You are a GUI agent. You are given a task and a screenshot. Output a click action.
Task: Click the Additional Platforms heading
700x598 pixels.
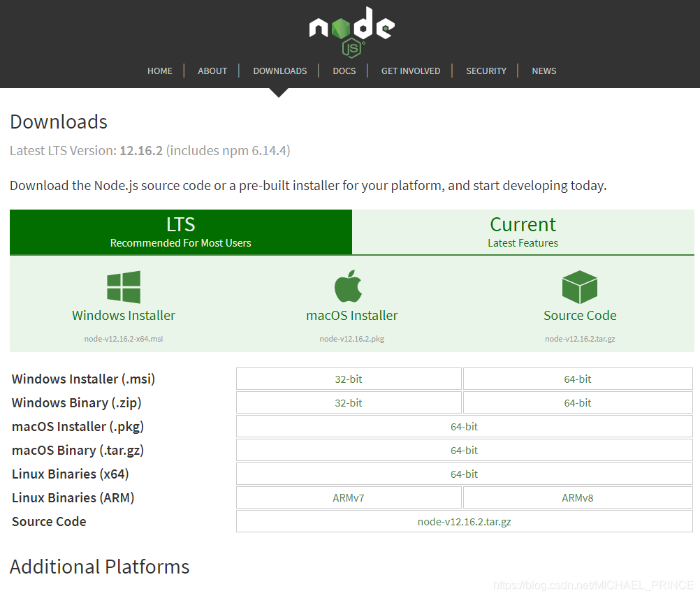point(100,567)
